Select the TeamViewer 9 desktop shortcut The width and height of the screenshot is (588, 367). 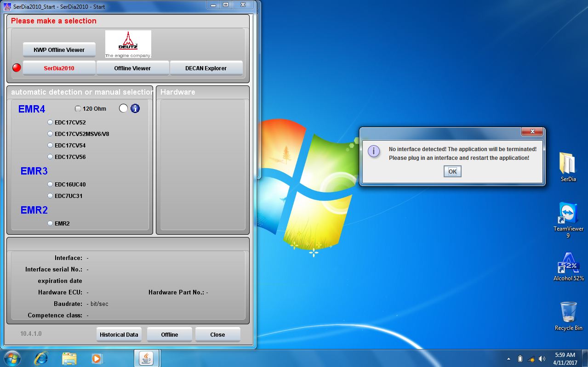coord(568,220)
